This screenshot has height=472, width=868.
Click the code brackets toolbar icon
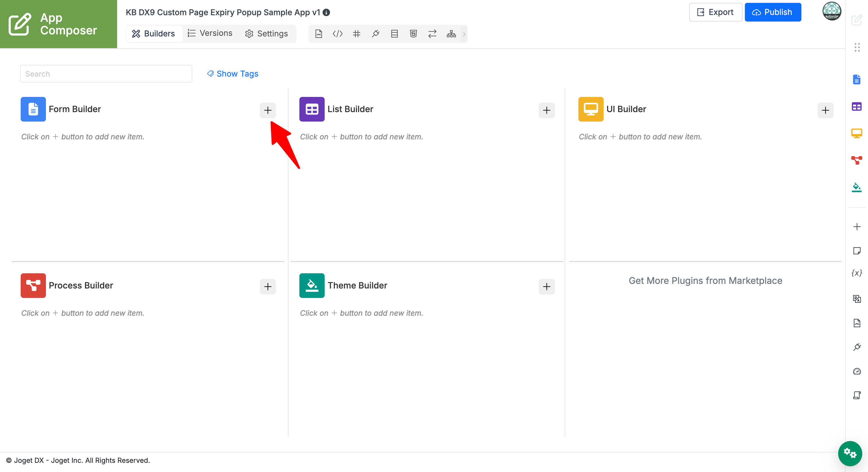[337, 34]
